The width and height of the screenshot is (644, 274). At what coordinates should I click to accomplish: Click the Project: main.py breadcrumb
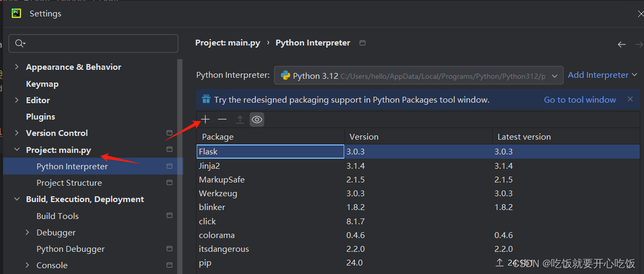pyautogui.click(x=228, y=43)
